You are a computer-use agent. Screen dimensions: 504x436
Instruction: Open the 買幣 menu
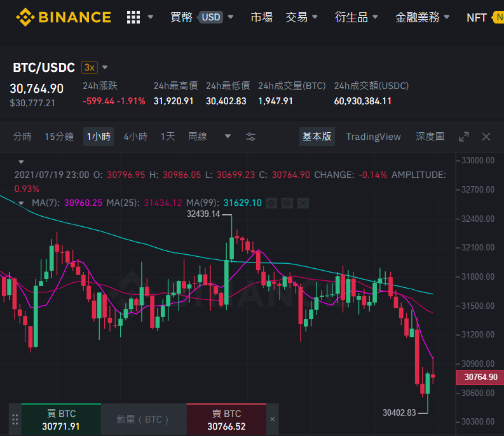click(181, 17)
